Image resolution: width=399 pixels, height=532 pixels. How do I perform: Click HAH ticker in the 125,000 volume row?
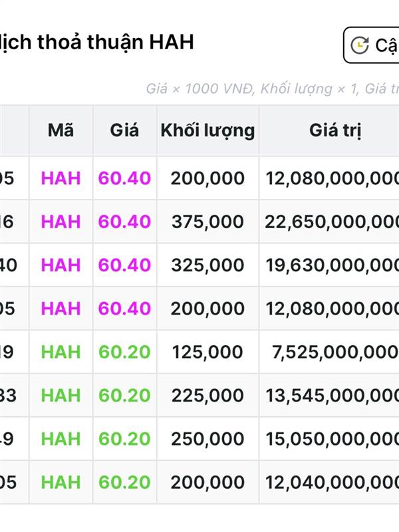coord(61,352)
